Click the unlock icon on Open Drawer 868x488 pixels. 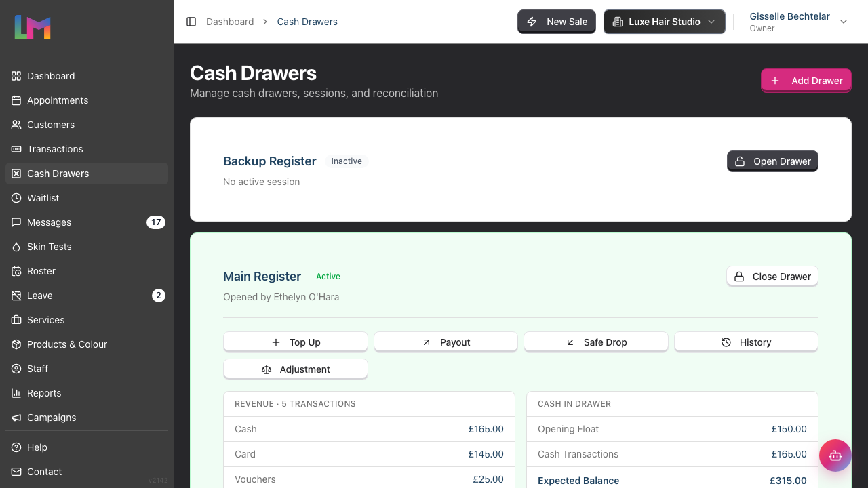(740, 161)
